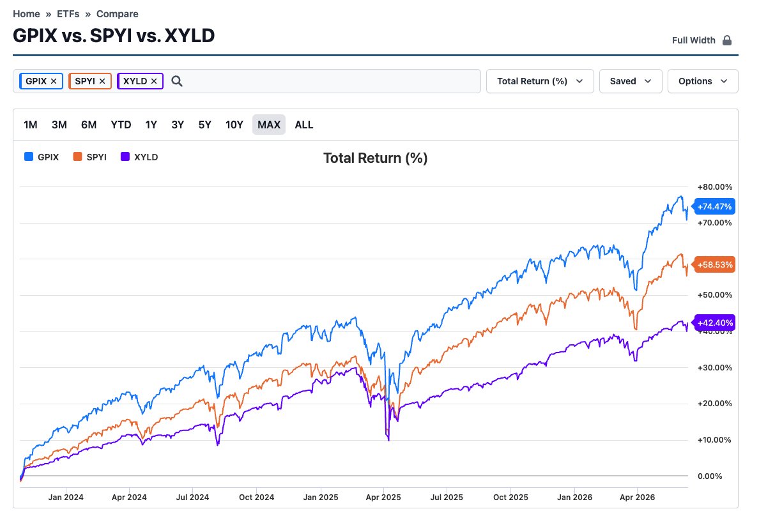
Task: Click the 0.00% axis label
Action: [710, 476]
